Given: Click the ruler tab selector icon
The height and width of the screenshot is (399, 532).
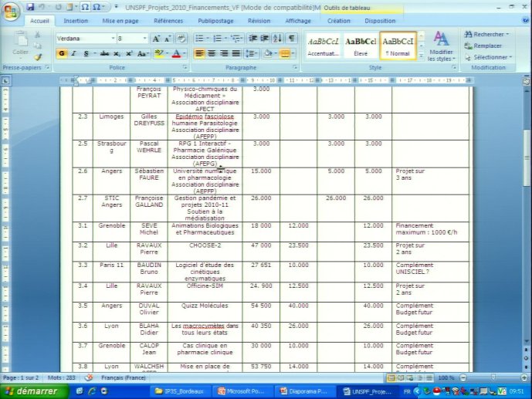Looking at the screenshot, I should tap(5, 81).
